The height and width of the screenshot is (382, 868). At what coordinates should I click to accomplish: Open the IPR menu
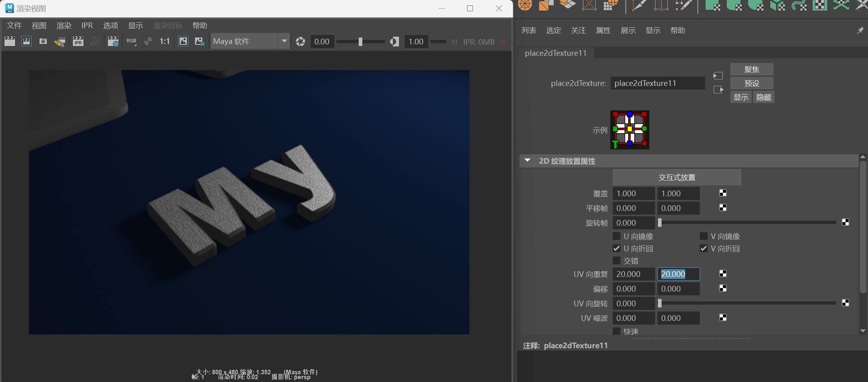(x=87, y=26)
